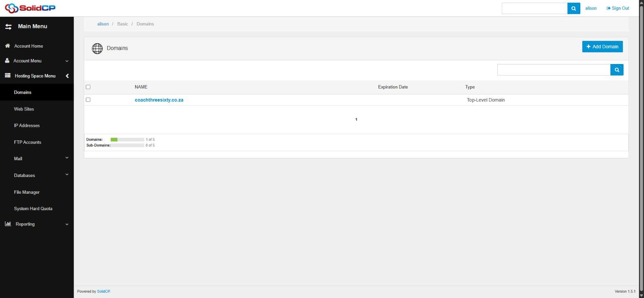Sort by the Expiration Date column header
This screenshot has width=644, height=298.
393,87
